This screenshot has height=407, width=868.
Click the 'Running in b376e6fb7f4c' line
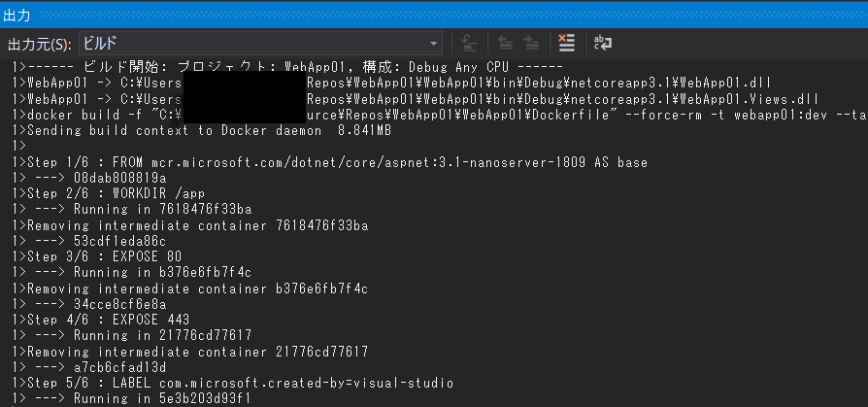click(132, 272)
